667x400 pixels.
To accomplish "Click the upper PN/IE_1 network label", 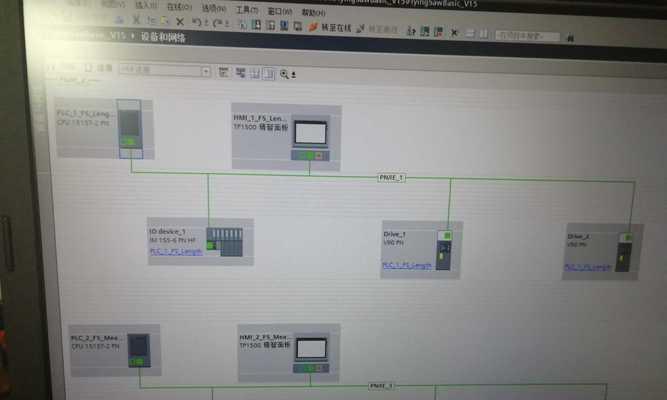I will [391, 178].
